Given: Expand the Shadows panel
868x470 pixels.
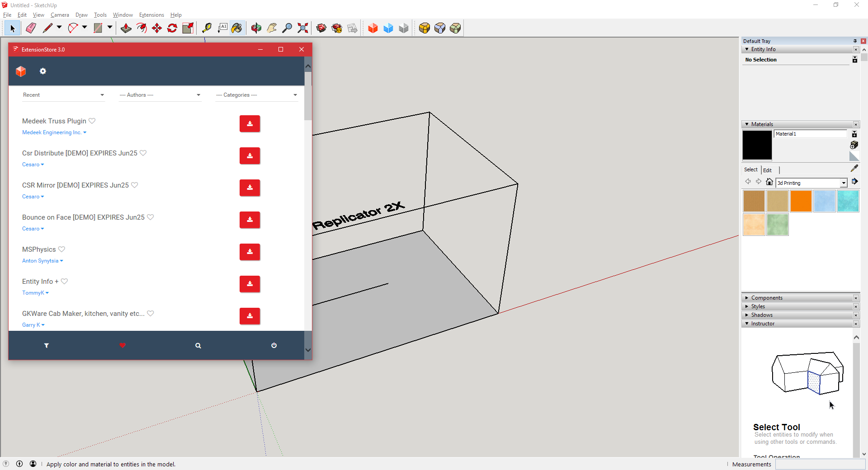Looking at the screenshot, I should click(x=747, y=315).
